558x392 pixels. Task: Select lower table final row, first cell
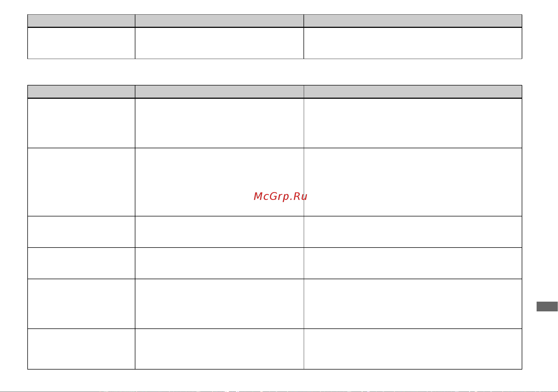(x=81, y=349)
